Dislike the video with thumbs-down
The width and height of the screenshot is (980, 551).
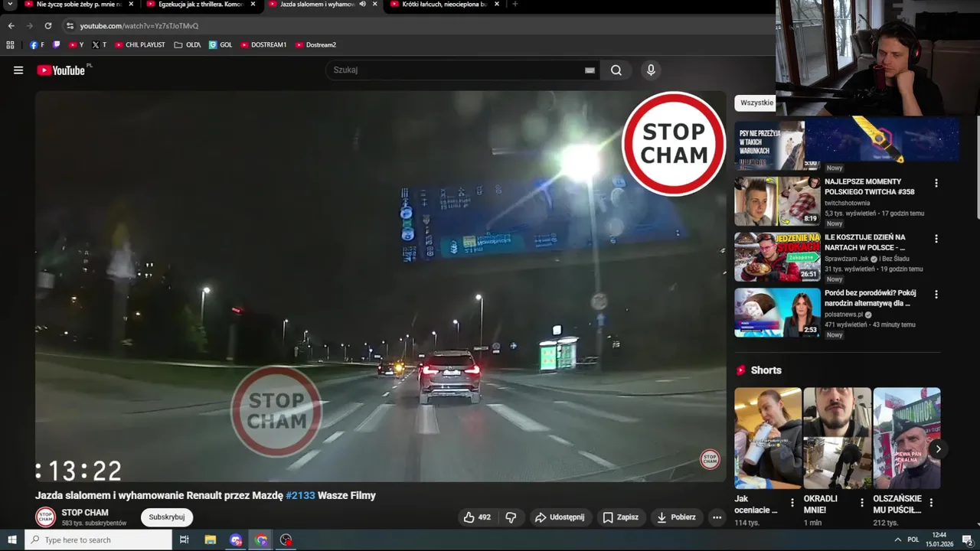(x=511, y=517)
